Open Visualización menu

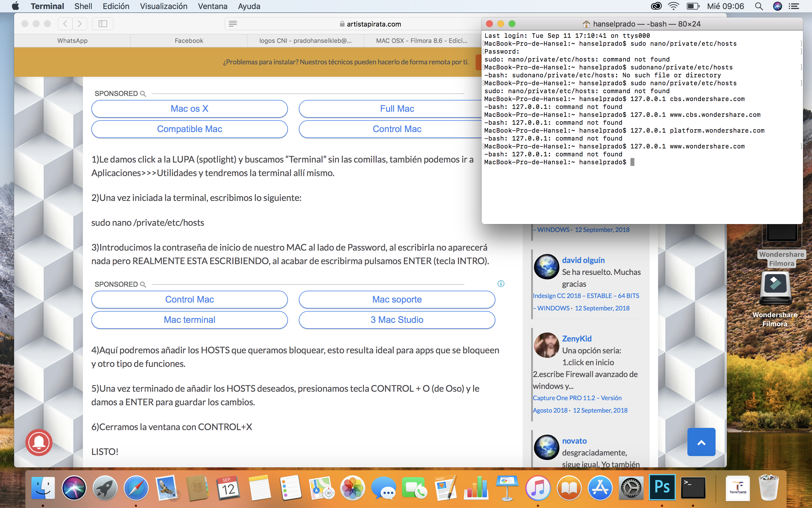(x=164, y=6)
